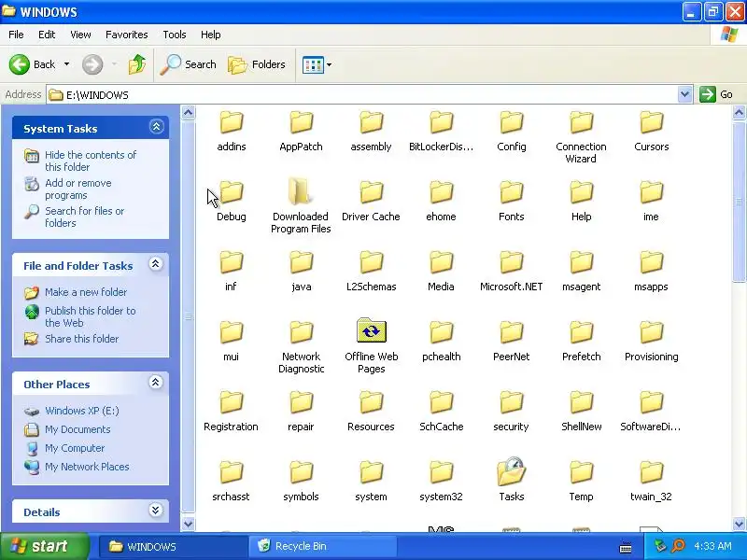Select the SoftwareDi... folder
The height and width of the screenshot is (560, 747).
point(651,410)
